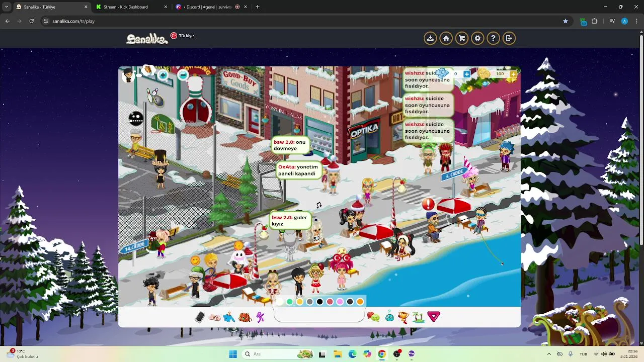Open File Explorer from the taskbar
This screenshot has height=362, width=644.
click(x=337, y=354)
